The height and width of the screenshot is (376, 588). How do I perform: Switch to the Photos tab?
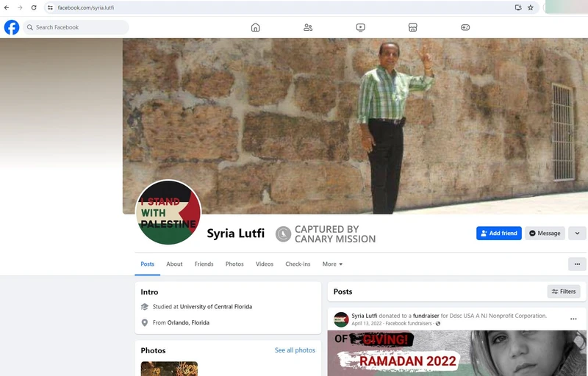click(x=234, y=264)
